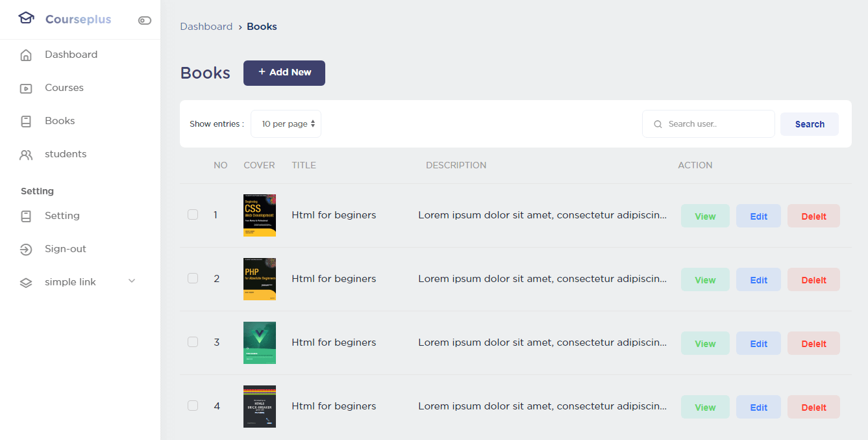
Task: Check the checkbox for book row 1
Action: pyautogui.click(x=193, y=214)
